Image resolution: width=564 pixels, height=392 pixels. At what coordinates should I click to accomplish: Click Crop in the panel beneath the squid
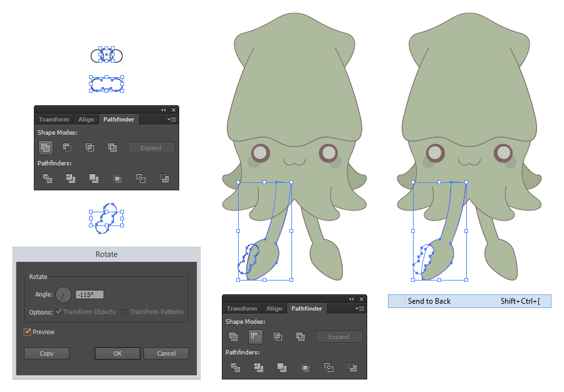click(x=305, y=367)
